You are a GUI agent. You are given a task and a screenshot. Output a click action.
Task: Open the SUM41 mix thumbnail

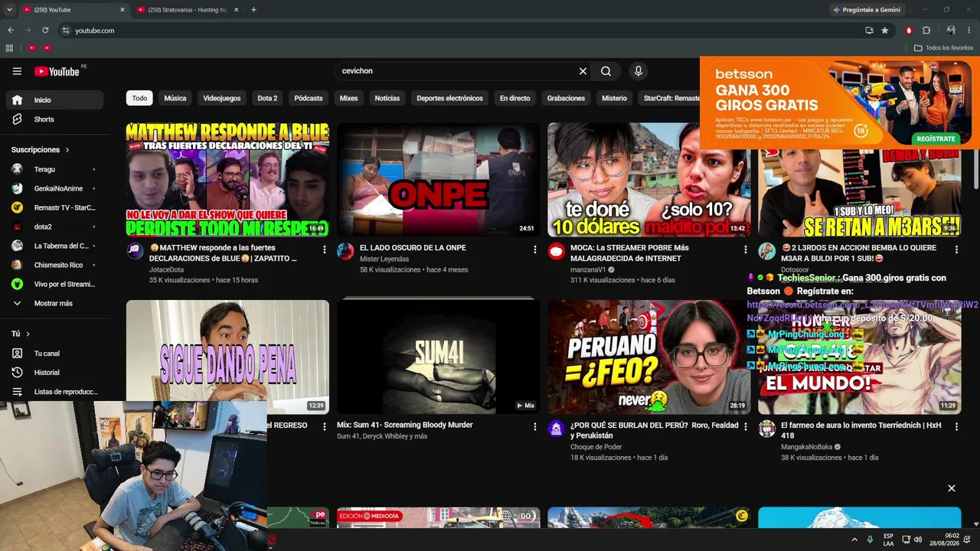tap(439, 357)
